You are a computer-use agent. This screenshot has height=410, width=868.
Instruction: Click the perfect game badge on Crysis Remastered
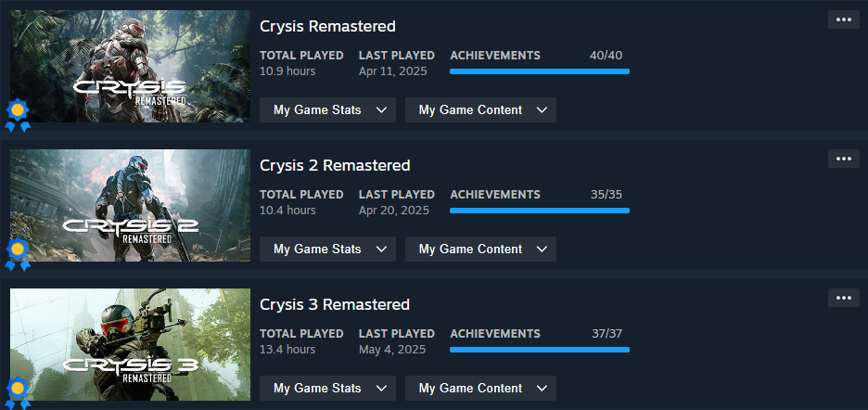coord(17,115)
